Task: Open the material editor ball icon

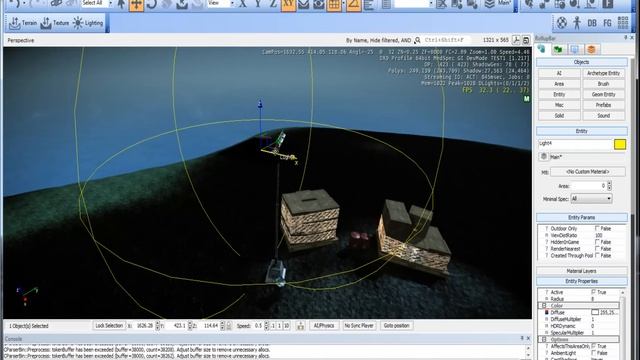Action: [x=562, y=23]
